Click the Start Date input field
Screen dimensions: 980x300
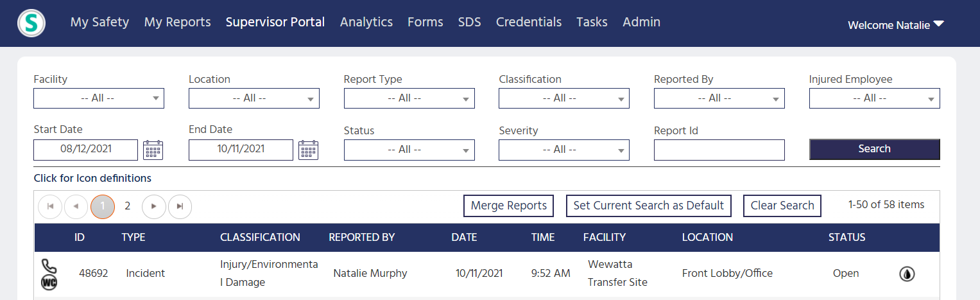tap(86, 150)
